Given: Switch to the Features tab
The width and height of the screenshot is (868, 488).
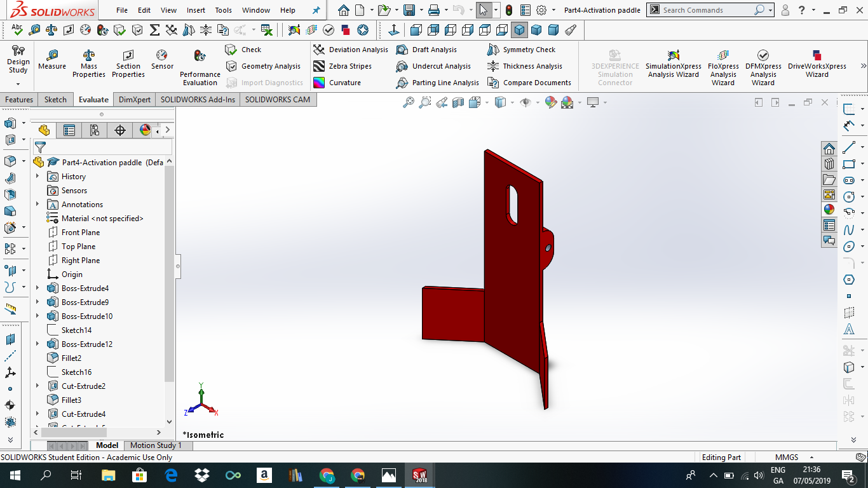Looking at the screenshot, I should (19, 99).
